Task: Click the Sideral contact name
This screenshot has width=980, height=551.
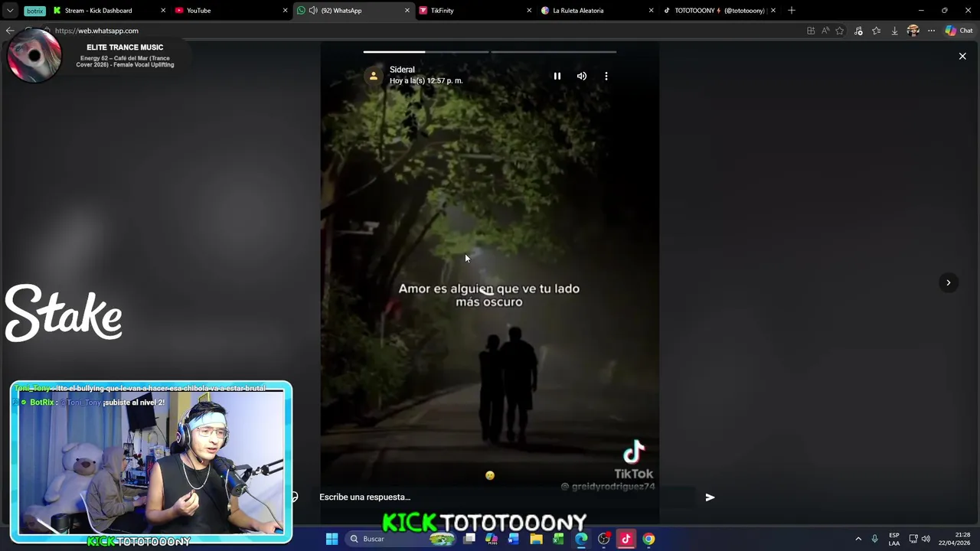Action: [x=402, y=70]
